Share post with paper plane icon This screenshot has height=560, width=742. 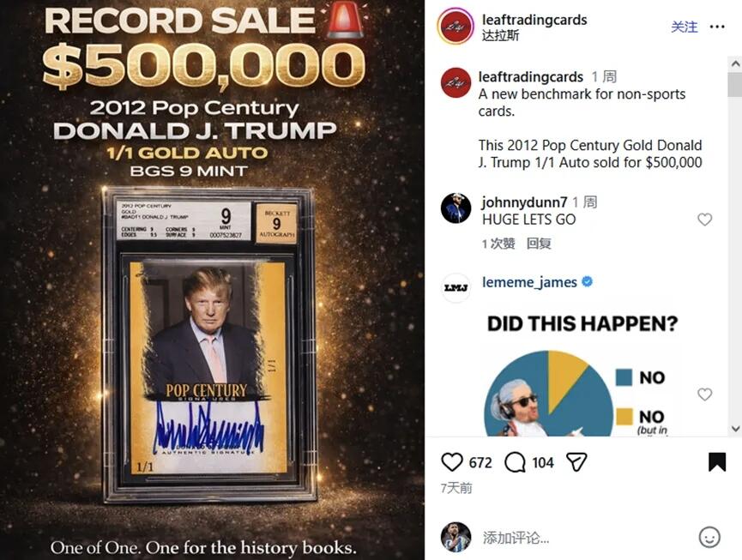(x=577, y=462)
